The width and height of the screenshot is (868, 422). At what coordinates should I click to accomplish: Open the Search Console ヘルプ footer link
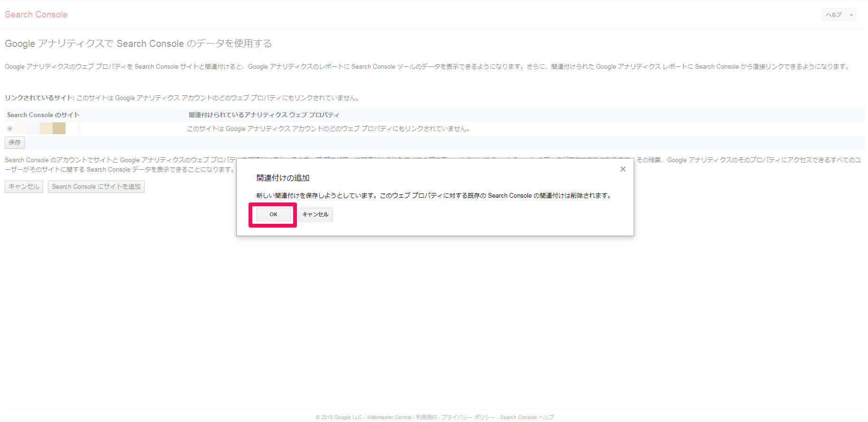526,417
